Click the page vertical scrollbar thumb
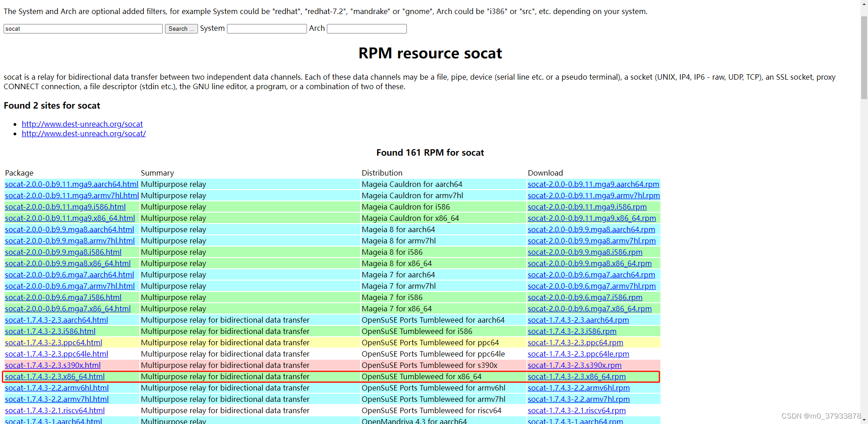Screen dimensions: 868x424 coord(864,57)
